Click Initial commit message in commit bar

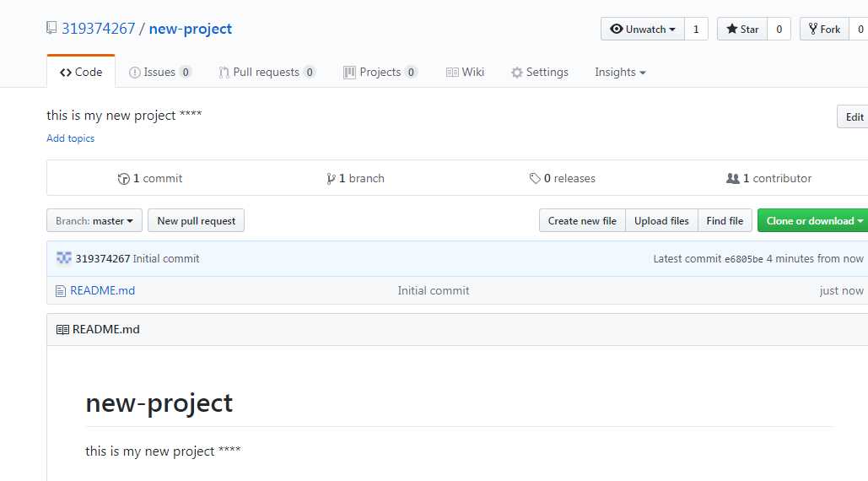(166, 258)
